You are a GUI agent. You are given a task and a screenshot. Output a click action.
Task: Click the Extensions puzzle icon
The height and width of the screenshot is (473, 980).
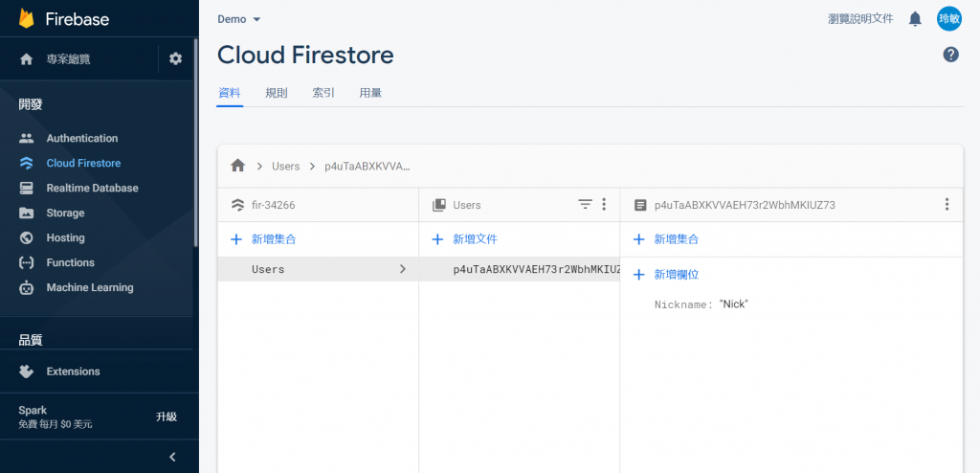26,371
